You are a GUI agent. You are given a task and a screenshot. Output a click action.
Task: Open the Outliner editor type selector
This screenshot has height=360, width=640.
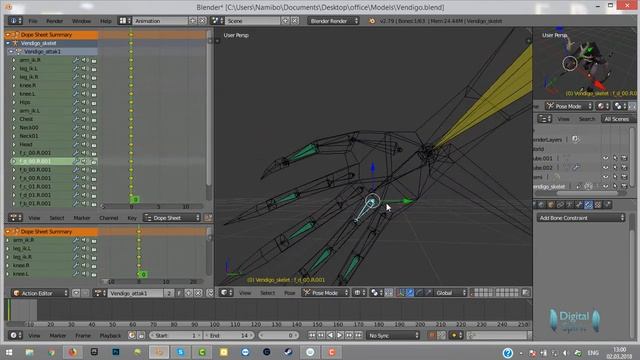pos(544,119)
